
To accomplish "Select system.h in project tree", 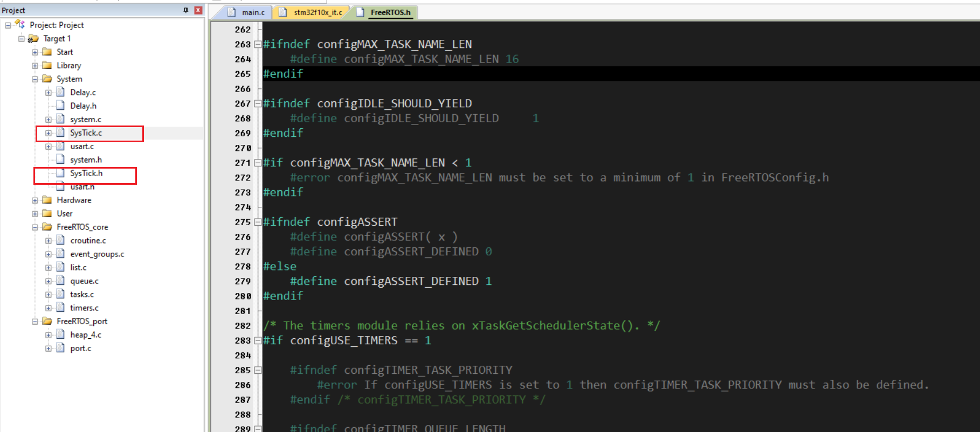I will pyautogui.click(x=86, y=160).
